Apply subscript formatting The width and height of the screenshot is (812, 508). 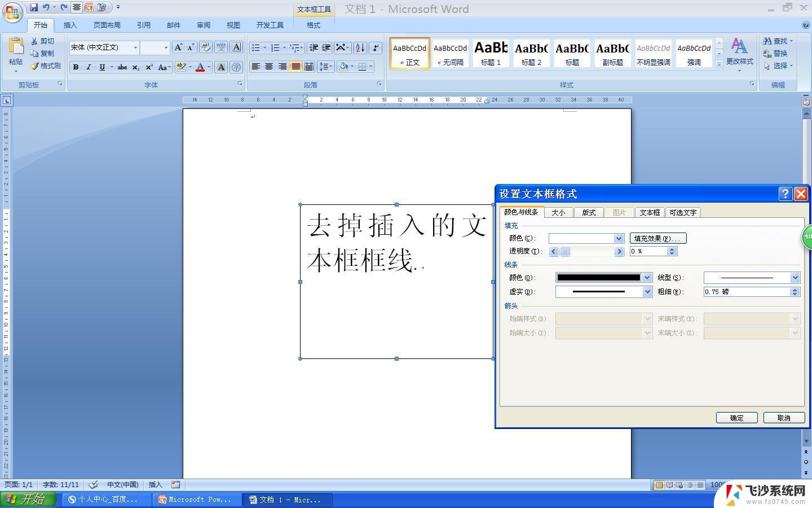coord(136,67)
